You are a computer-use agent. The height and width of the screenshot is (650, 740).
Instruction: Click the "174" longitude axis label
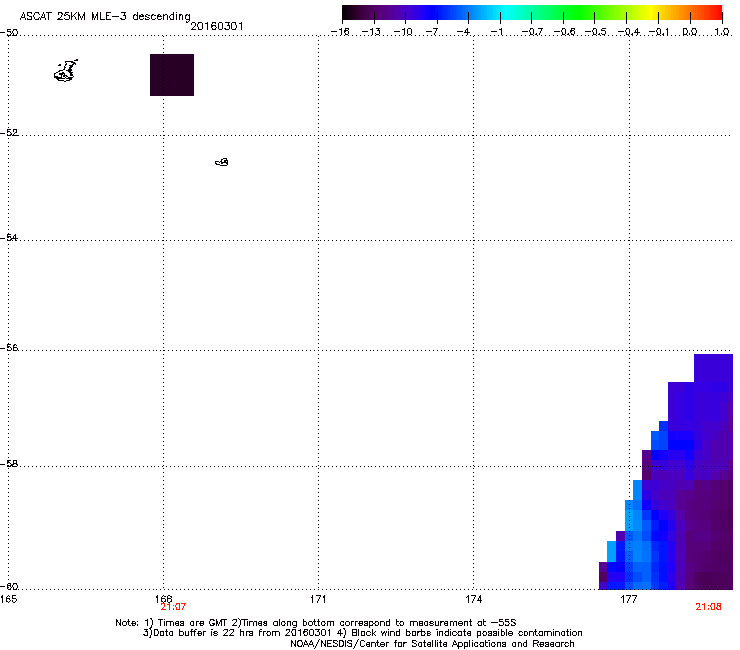(x=473, y=599)
